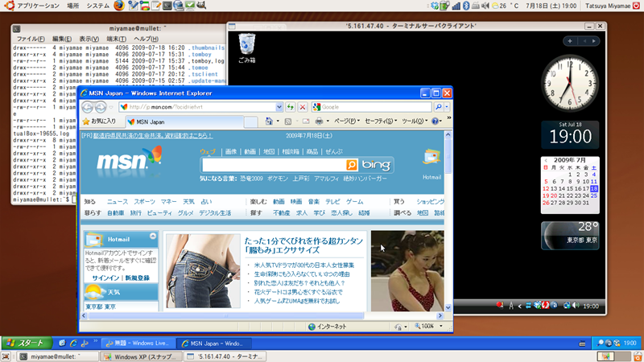The image size is (644, 362).
Task: Click the 新規登録 link in Hotmail panel
Action: point(137,278)
